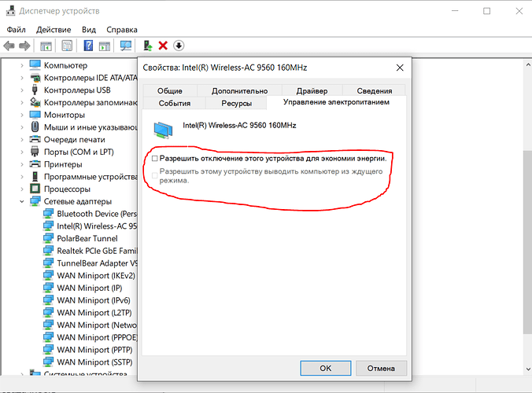Screen dimensions: 532x393
Task: Click the Forward arrow in toolbar
Action: (24, 46)
